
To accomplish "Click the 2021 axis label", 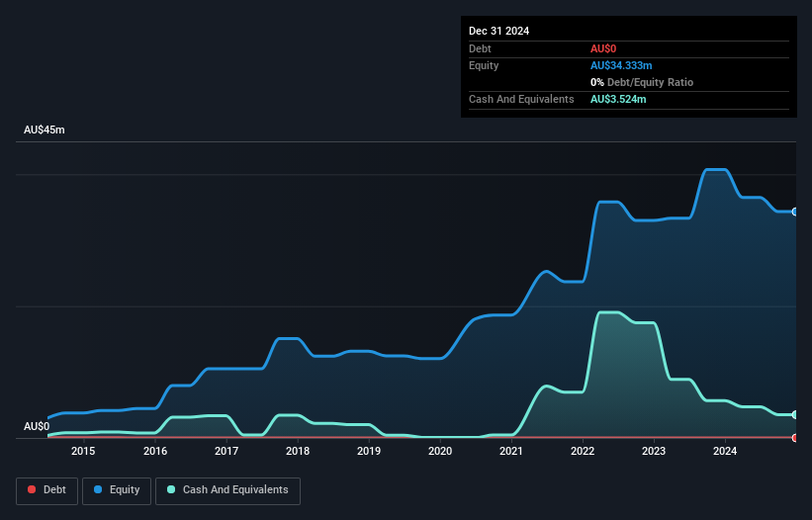I will coord(511,451).
